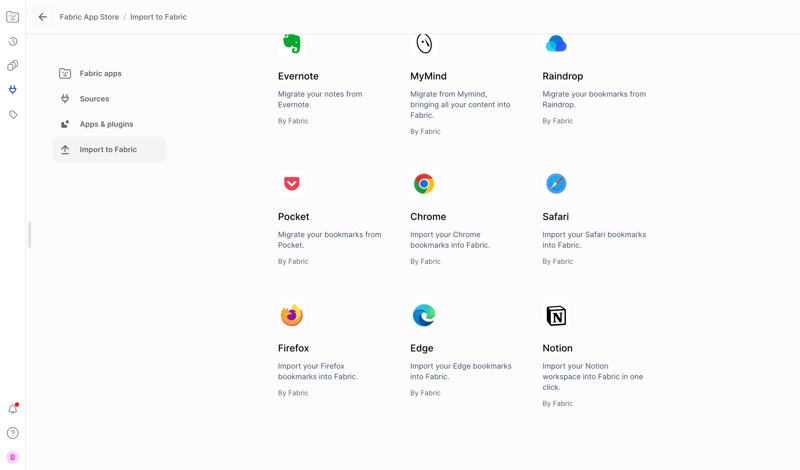Click the Pocket app icon
The width and height of the screenshot is (800, 470).
point(292,184)
